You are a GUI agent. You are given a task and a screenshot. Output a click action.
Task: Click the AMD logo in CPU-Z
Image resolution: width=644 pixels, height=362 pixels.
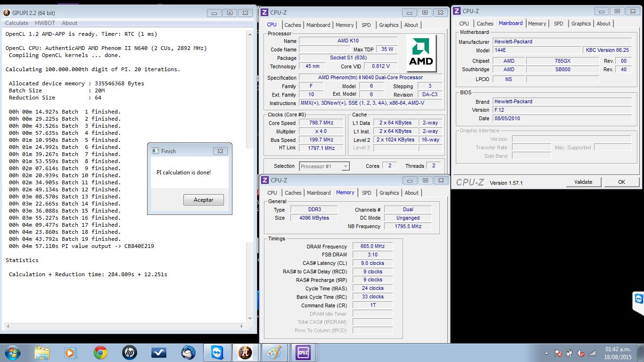coord(421,53)
